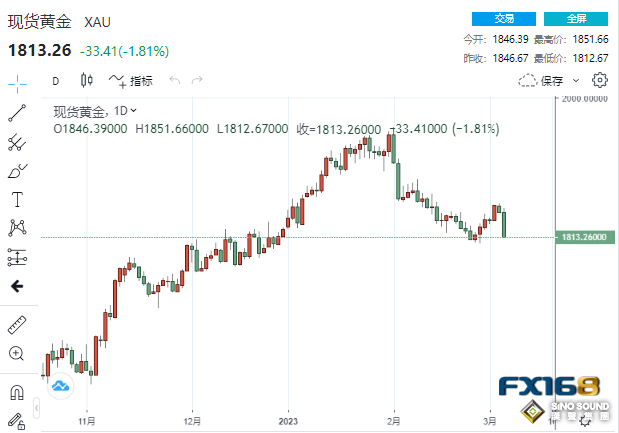The width and height of the screenshot is (619, 433).
Task: Select the zoom in tool
Action: click(17, 354)
